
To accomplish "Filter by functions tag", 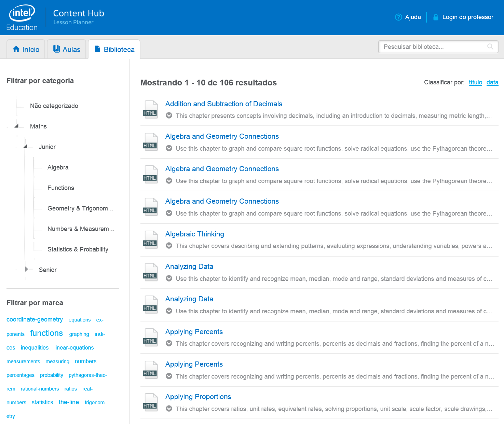I will tap(46, 333).
